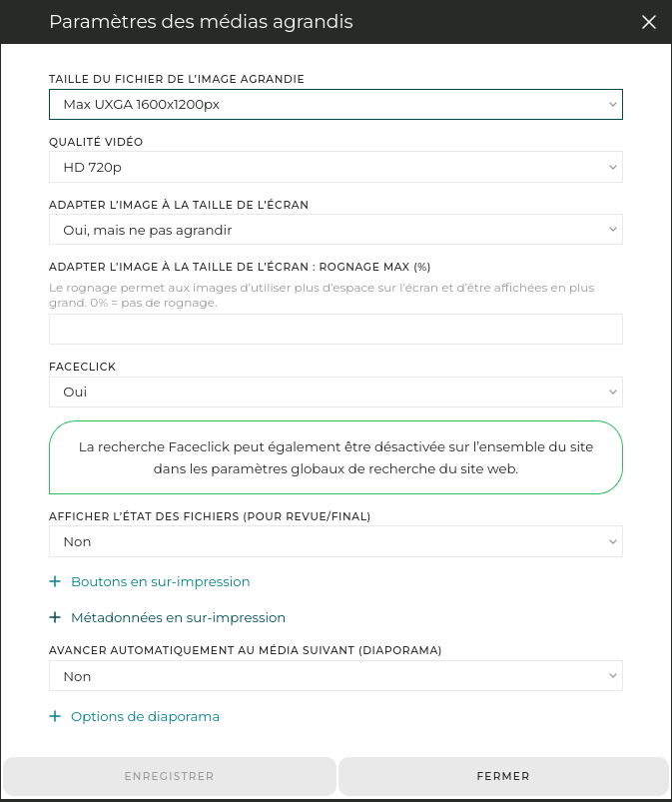
Task: Disable Faceclick using its dropdown
Action: (336, 392)
